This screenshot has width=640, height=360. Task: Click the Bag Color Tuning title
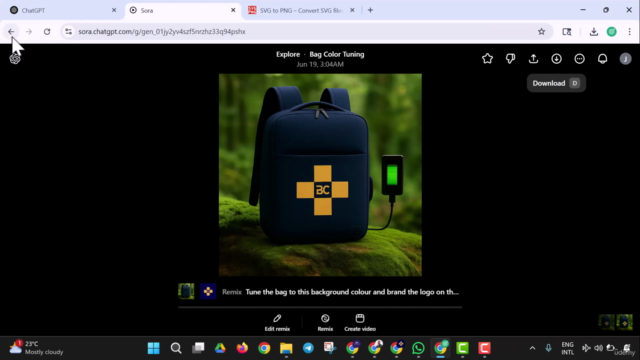click(337, 54)
